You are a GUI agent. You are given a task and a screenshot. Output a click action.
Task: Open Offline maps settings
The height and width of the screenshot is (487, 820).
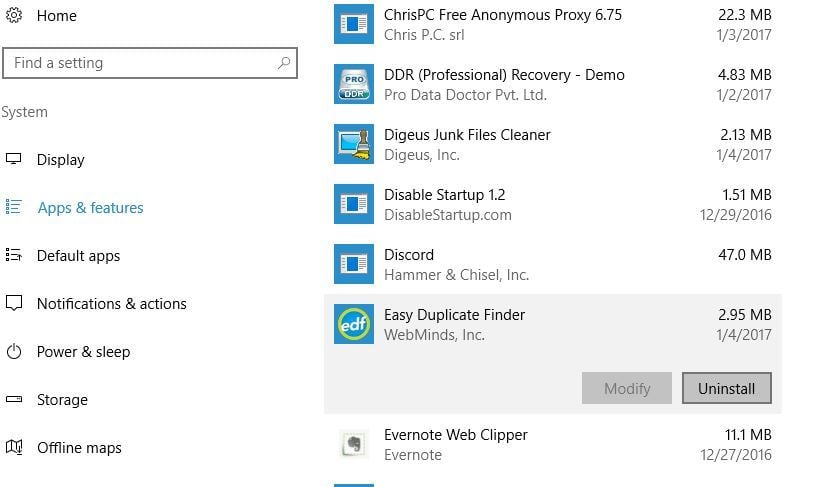coord(79,448)
